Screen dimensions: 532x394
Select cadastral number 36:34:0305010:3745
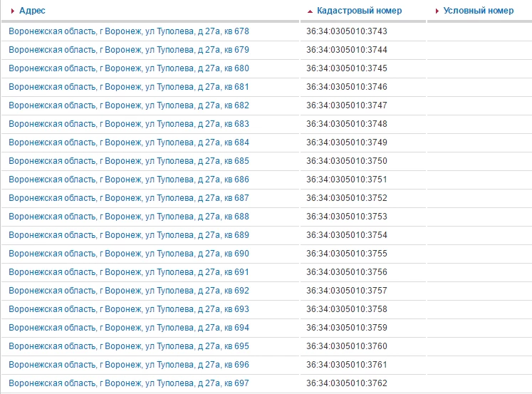coord(347,68)
